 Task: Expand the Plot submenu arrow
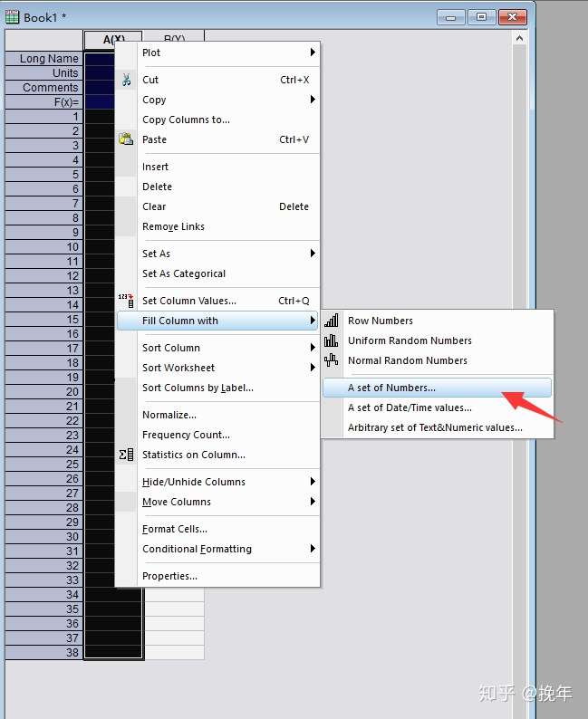tap(313, 53)
